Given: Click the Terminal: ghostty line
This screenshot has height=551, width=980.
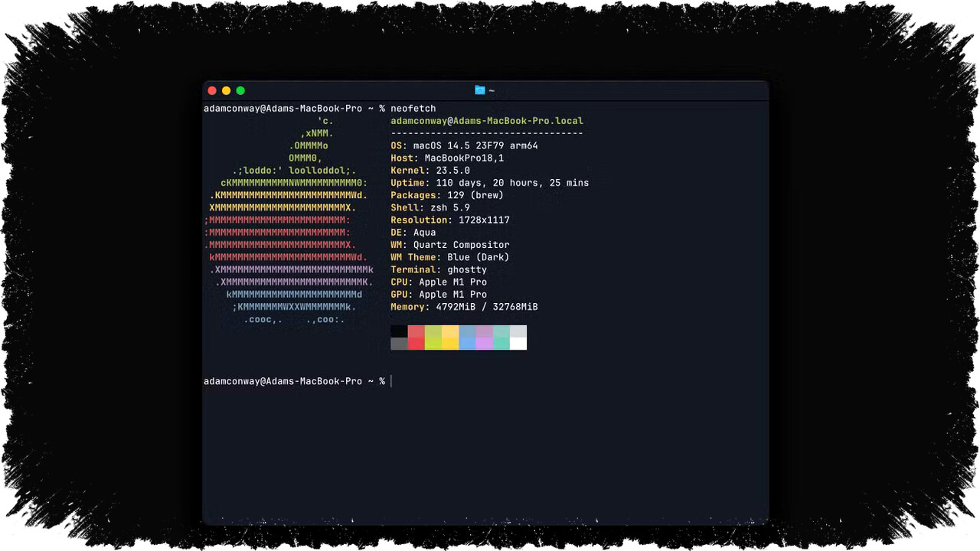Looking at the screenshot, I should pyautogui.click(x=439, y=269).
